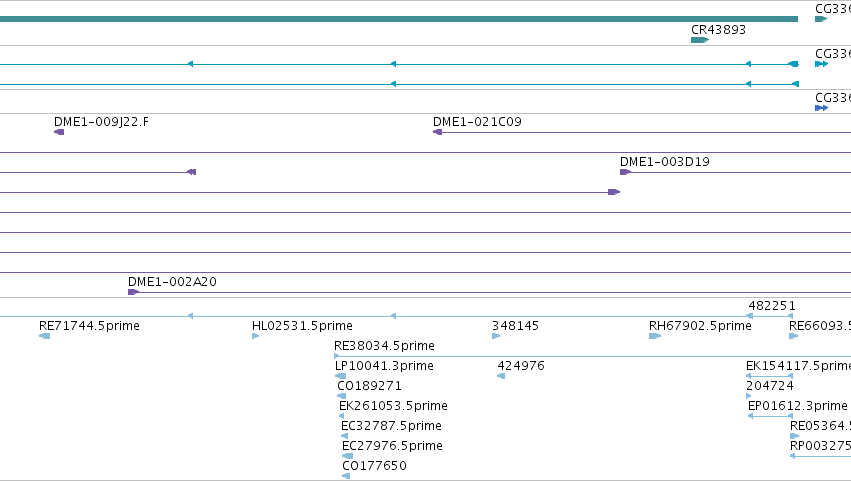Select the EC27976.5prime arrow glyph
The image size is (851, 481).
point(347,456)
